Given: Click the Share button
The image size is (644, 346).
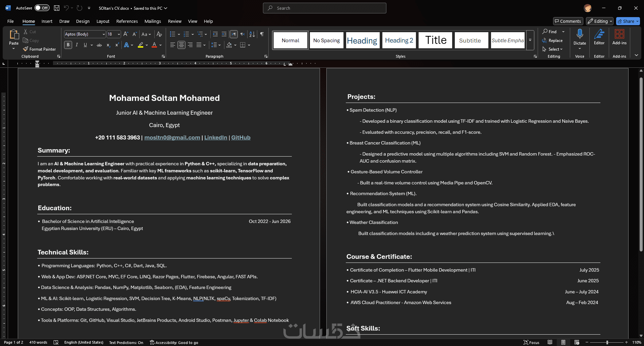Looking at the screenshot, I should click(x=628, y=21).
